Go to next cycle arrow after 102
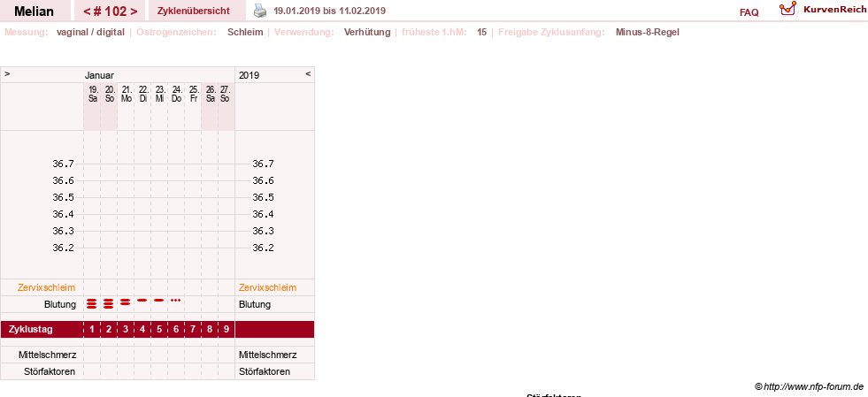Image resolution: width=868 pixels, height=397 pixels. tap(134, 11)
